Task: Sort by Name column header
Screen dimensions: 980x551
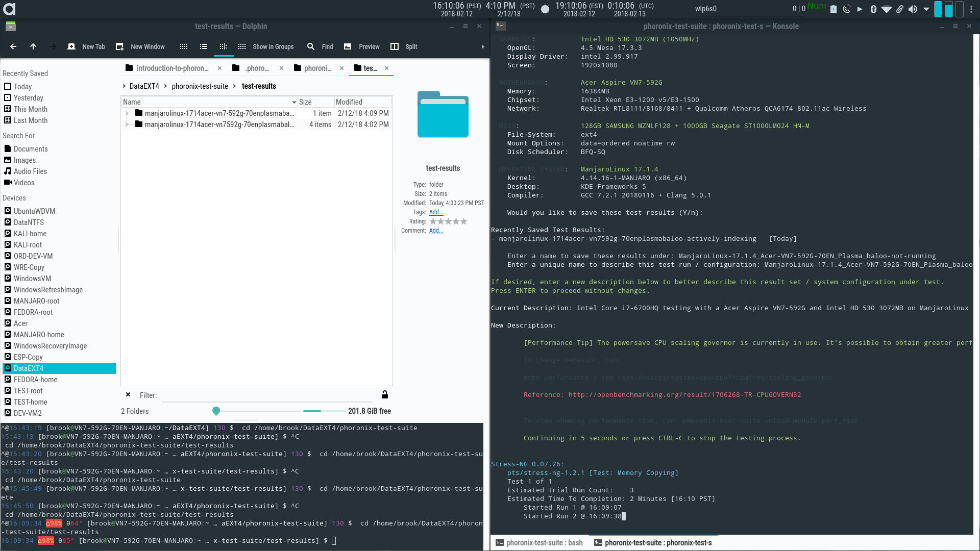Action: [x=209, y=102]
